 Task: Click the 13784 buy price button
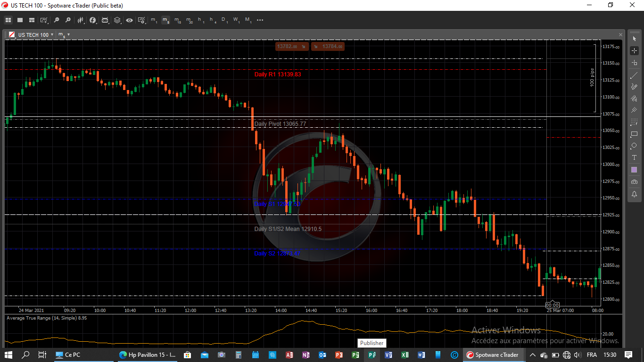point(328,46)
